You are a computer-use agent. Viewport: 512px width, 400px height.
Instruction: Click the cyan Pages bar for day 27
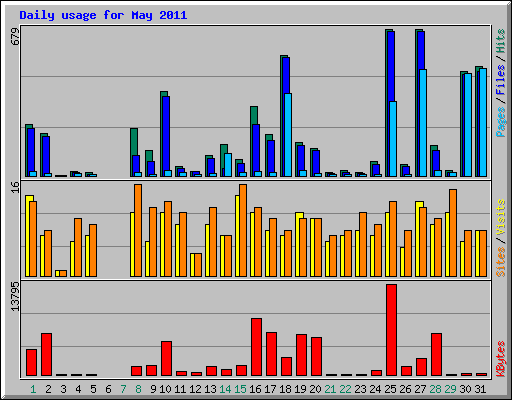(x=423, y=123)
